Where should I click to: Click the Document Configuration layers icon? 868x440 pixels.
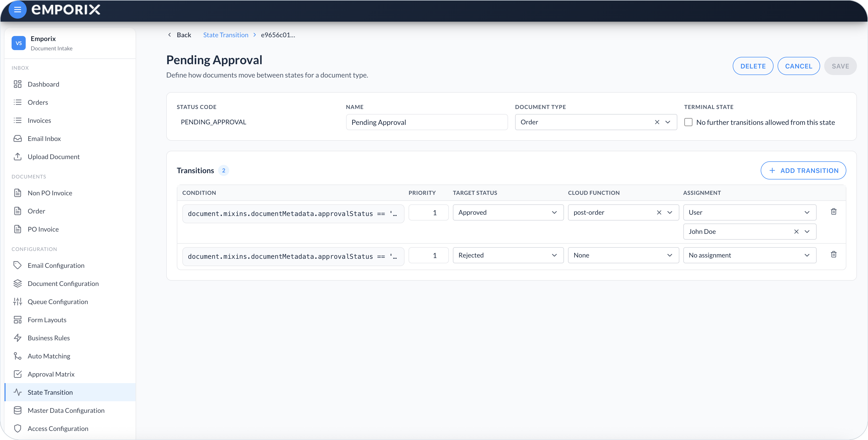(x=18, y=283)
